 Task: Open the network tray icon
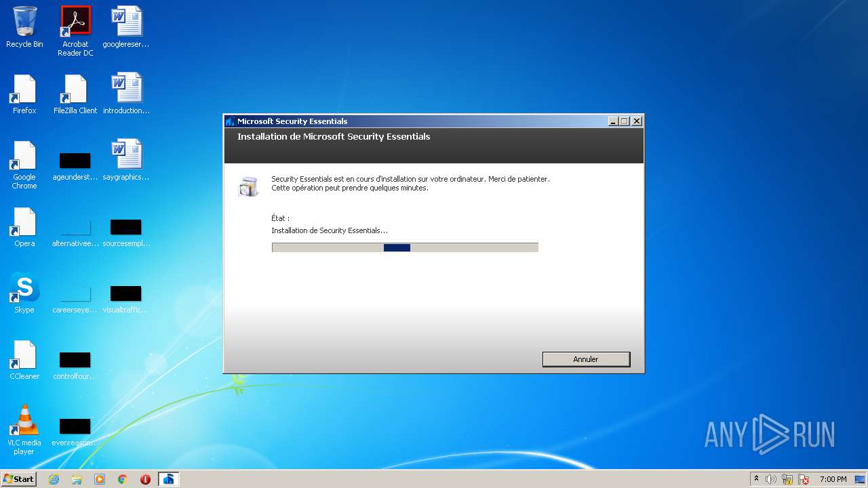point(787,479)
